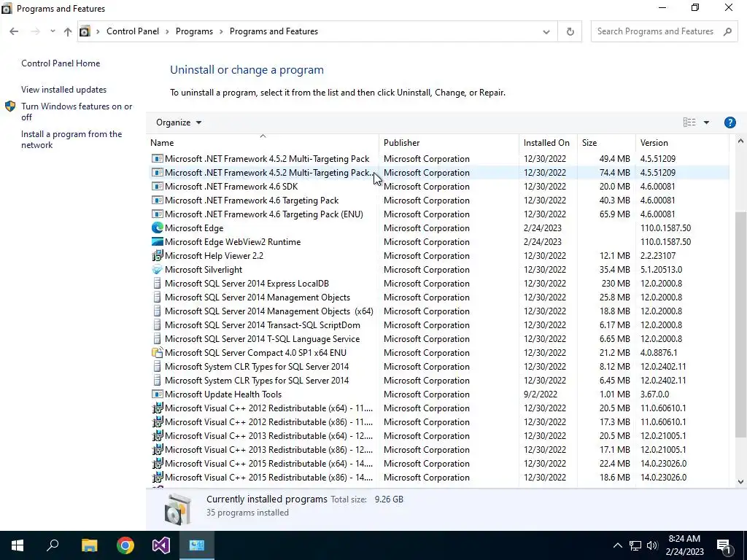Click version 5.1.20513.0 cell
Viewport: 747px width, 560px height.
661,270
